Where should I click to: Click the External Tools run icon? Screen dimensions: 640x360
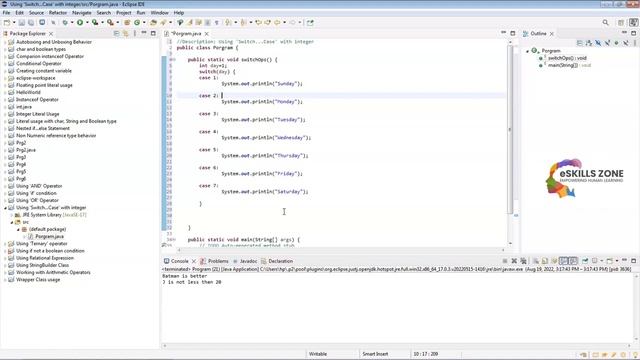[110, 22]
